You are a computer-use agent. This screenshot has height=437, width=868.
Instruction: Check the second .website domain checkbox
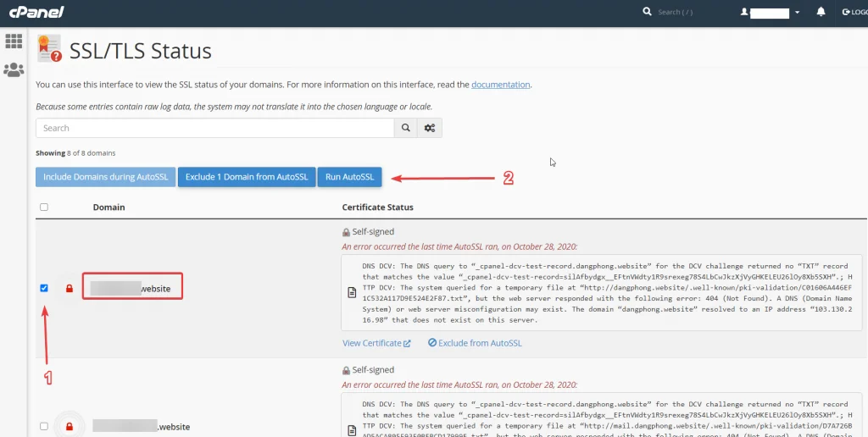(44, 427)
